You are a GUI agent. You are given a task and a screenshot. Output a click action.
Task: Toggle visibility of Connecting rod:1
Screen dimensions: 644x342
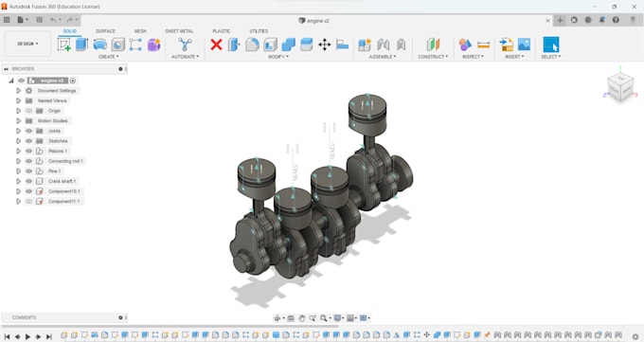click(x=28, y=161)
